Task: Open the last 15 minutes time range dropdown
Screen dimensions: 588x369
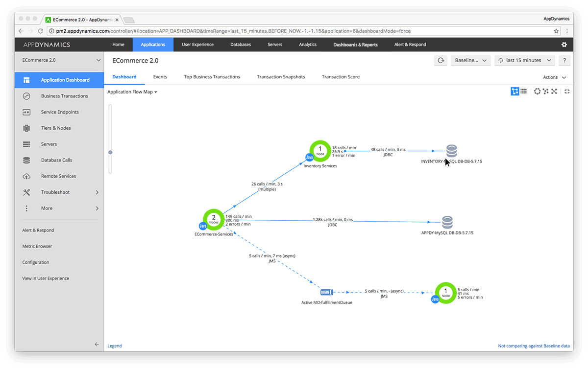Action: pos(524,60)
